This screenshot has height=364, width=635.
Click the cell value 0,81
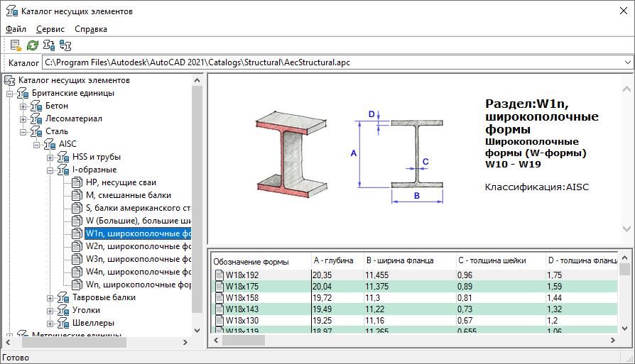pos(465,298)
